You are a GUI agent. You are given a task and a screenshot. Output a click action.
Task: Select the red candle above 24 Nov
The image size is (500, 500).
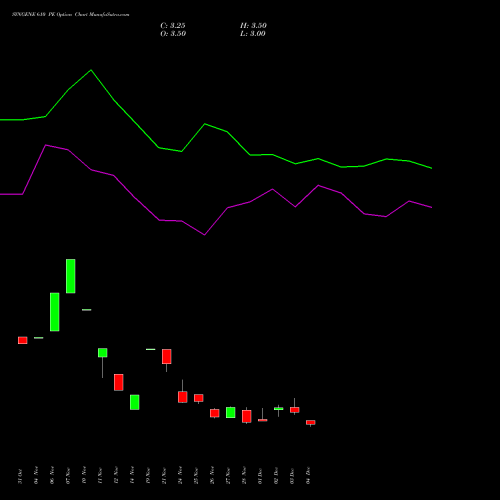click(x=183, y=397)
